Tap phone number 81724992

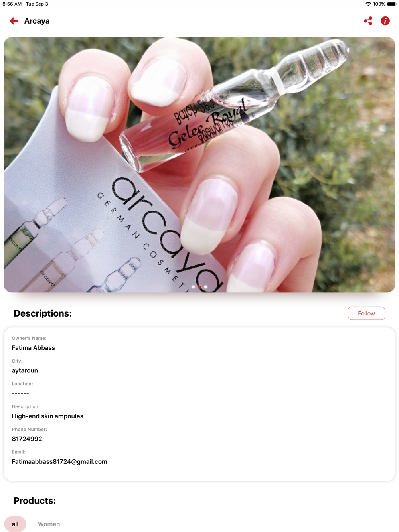click(27, 439)
